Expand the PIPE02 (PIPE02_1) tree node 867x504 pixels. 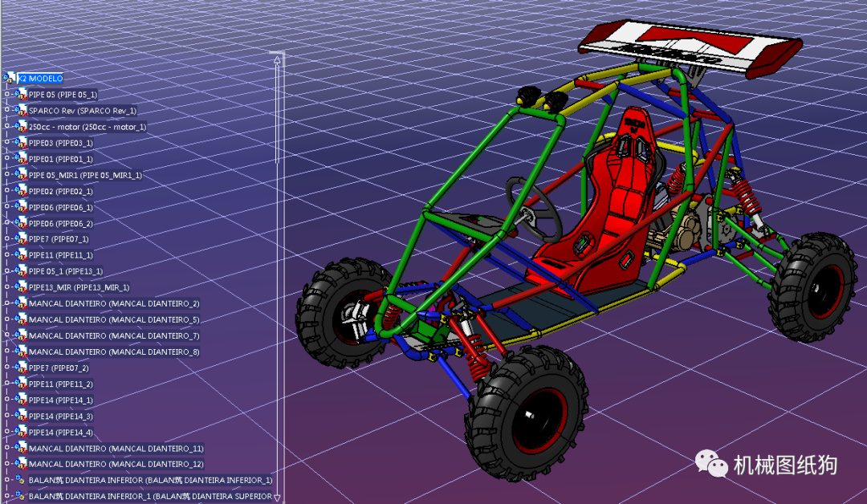pyautogui.click(x=6, y=191)
